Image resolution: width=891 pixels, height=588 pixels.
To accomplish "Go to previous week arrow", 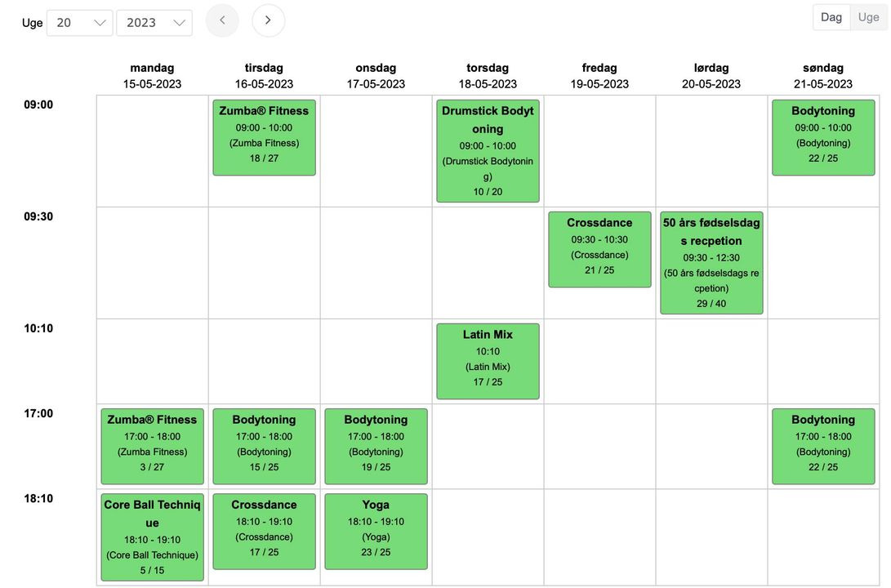I will click(222, 21).
